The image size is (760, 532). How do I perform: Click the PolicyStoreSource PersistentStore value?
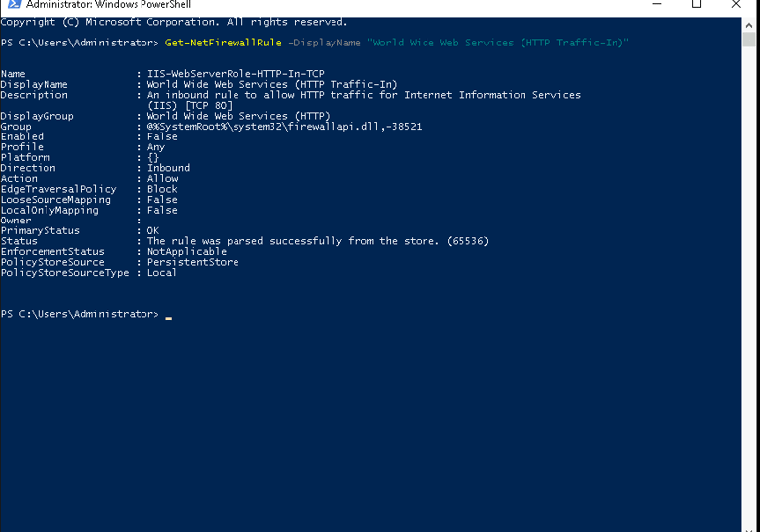pos(193,262)
